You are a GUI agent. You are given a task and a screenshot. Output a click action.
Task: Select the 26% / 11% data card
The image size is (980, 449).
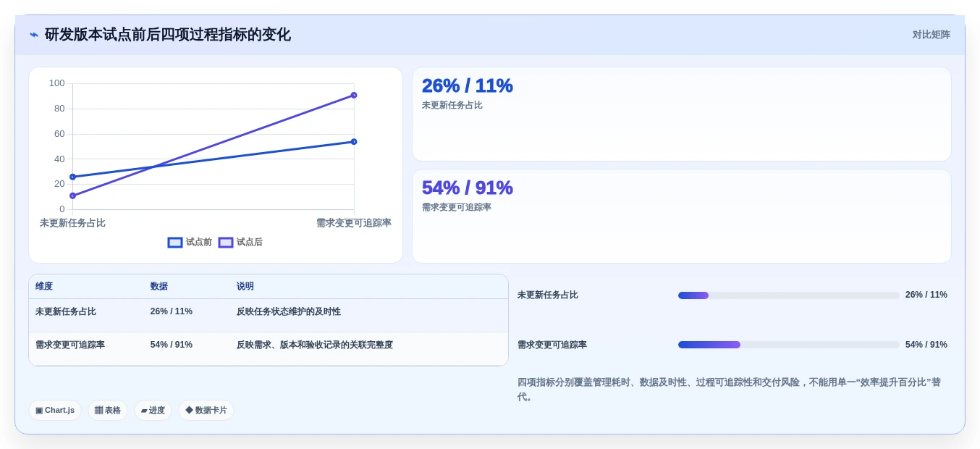tap(681, 114)
